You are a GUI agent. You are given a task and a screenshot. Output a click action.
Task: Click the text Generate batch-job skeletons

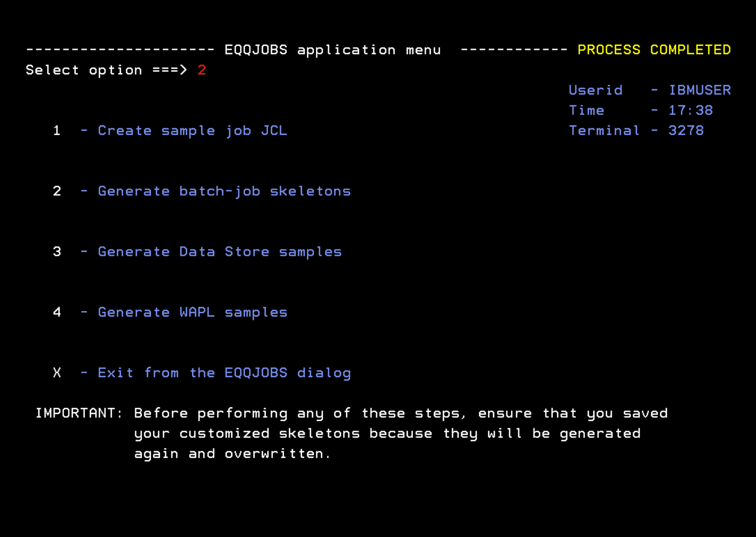pyautogui.click(x=224, y=191)
